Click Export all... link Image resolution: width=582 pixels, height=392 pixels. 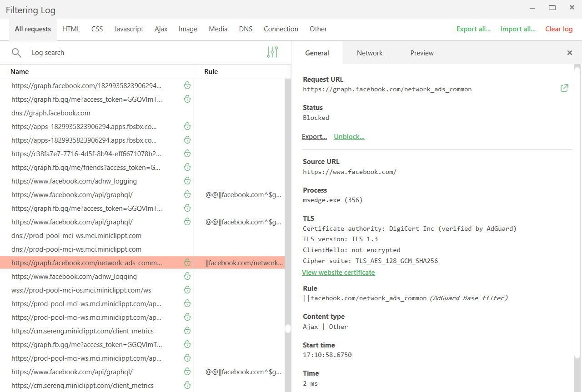[x=473, y=29]
